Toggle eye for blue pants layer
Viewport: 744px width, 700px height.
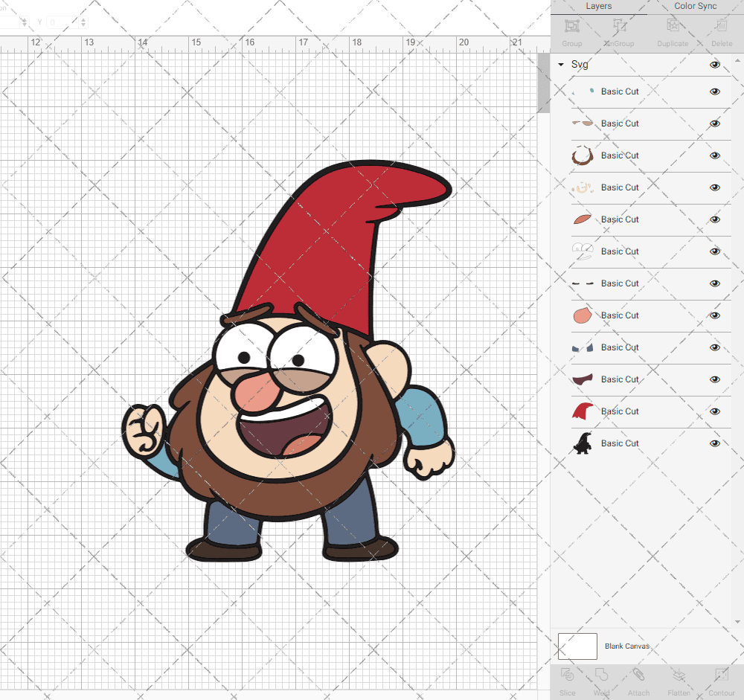714,347
